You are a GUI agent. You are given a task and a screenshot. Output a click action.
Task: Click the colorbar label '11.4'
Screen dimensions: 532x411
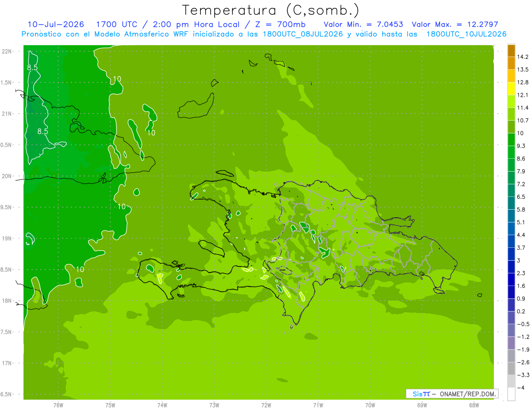[523, 108]
